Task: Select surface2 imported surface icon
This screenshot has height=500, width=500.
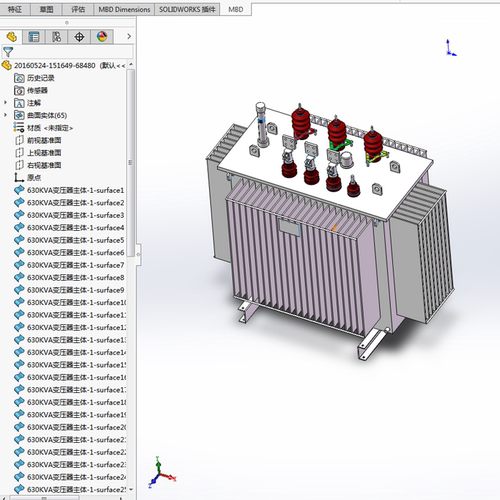Action: (19, 203)
